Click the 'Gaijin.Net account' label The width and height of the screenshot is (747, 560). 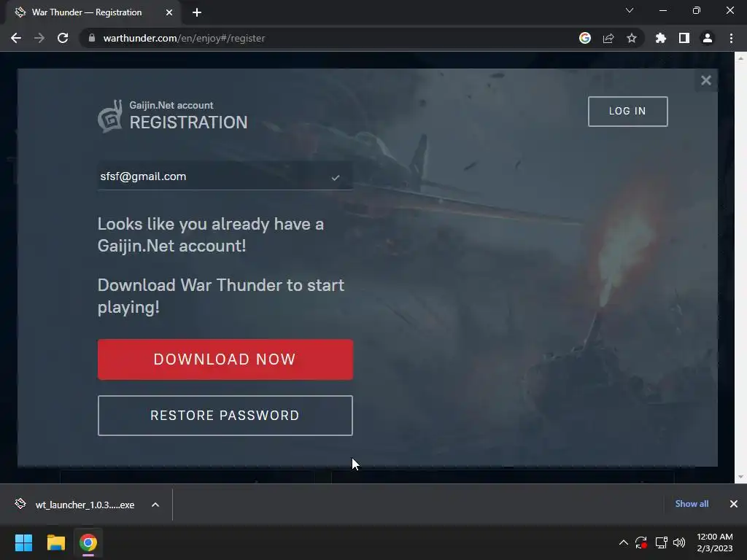pyautogui.click(x=171, y=105)
